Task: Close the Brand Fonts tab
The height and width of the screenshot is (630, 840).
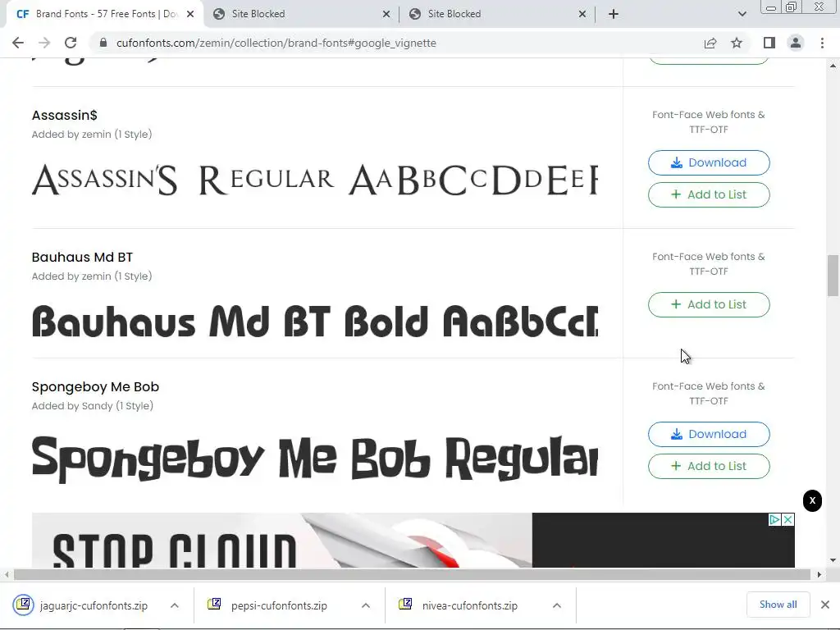Action: (x=190, y=14)
